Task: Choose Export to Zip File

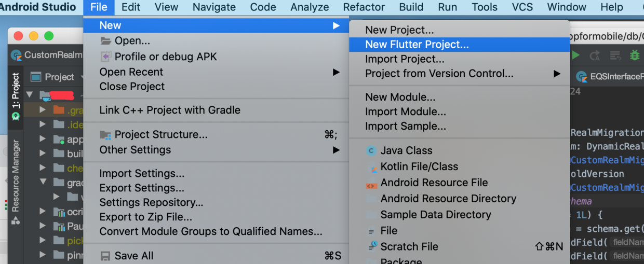Action: pos(145,217)
